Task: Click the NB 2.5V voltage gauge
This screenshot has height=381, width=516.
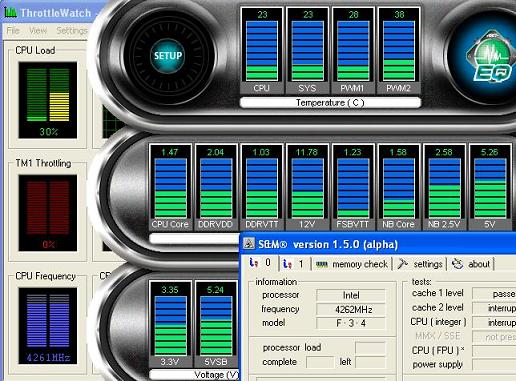Action: coord(444,187)
